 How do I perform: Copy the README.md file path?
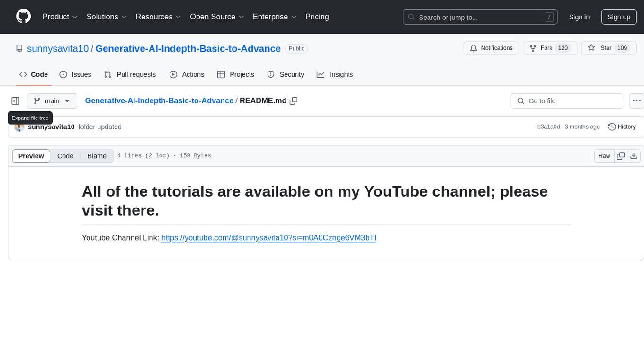pos(294,101)
